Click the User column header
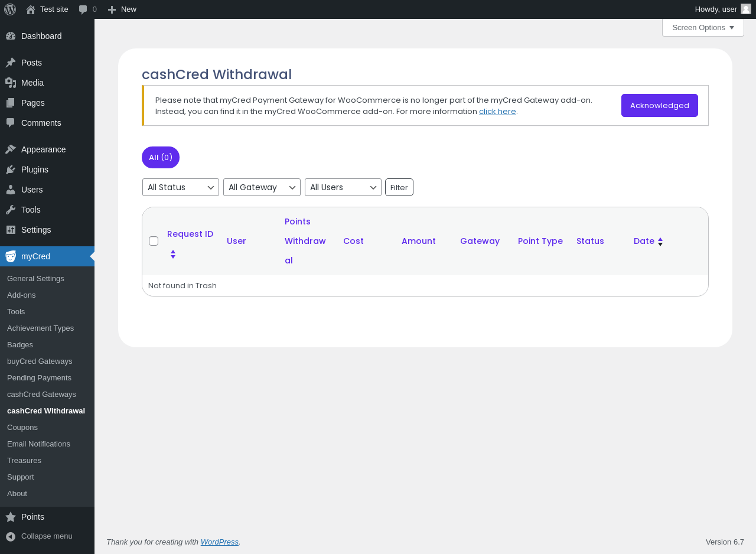The image size is (756, 554). [236, 241]
